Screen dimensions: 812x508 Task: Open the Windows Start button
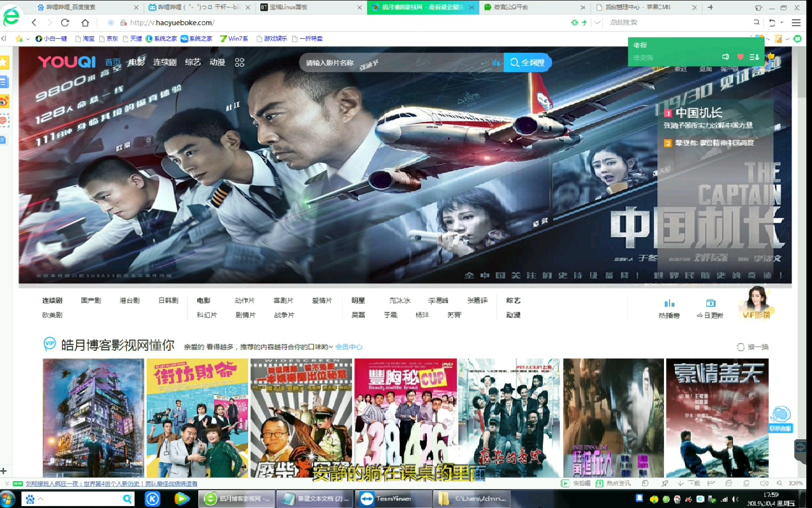(8, 499)
